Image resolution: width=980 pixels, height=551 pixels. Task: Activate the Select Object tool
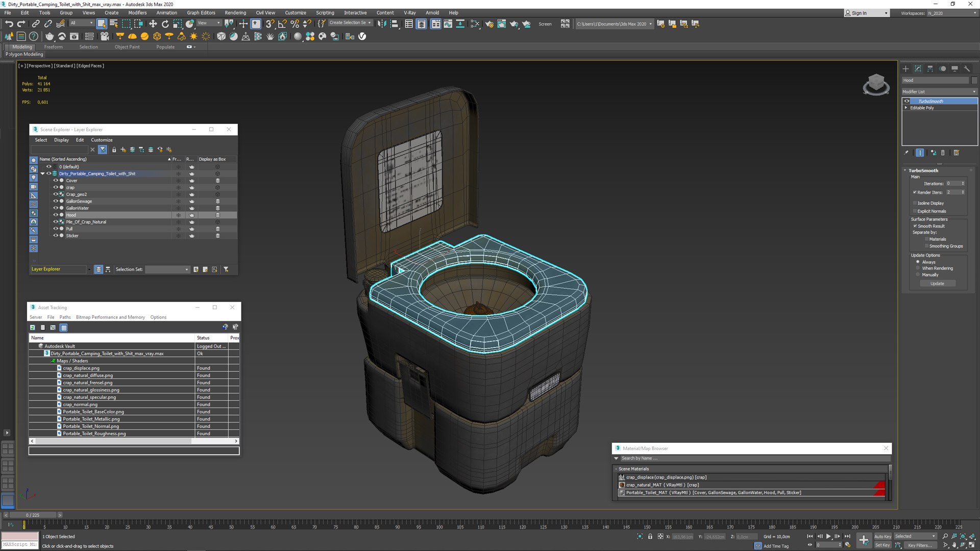tap(102, 23)
